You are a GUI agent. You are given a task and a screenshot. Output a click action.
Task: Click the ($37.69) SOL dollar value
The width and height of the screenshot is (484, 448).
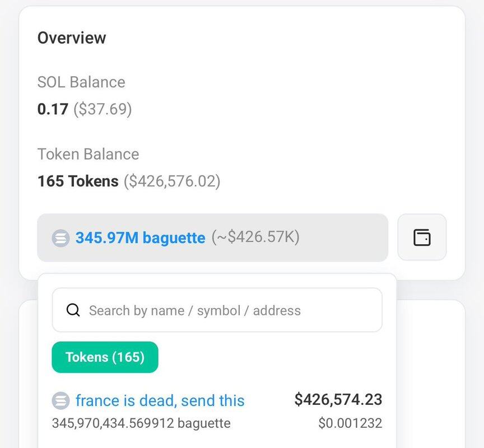[x=103, y=109]
